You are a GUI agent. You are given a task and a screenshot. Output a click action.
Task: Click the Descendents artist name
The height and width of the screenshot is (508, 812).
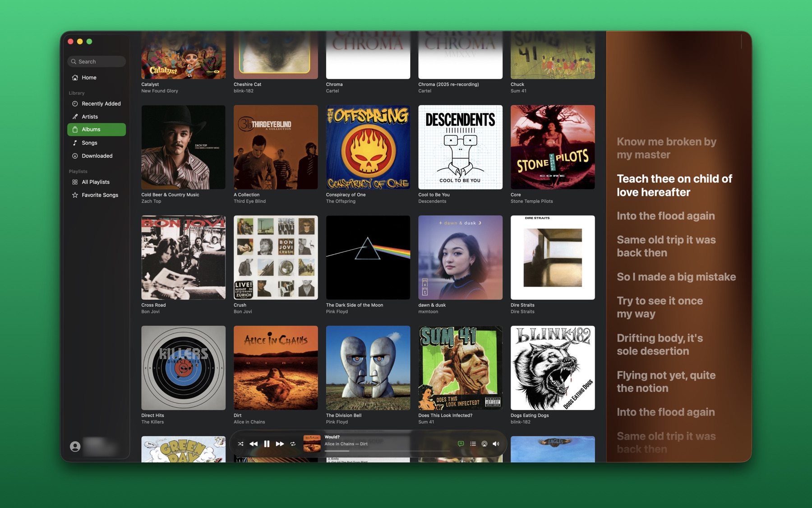[432, 201]
